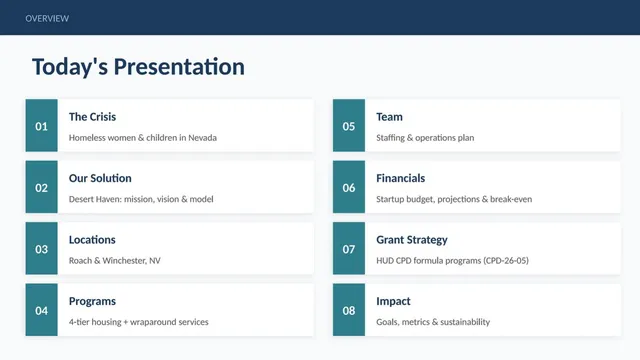Click "Team" heading
640x360 pixels.
pos(389,117)
